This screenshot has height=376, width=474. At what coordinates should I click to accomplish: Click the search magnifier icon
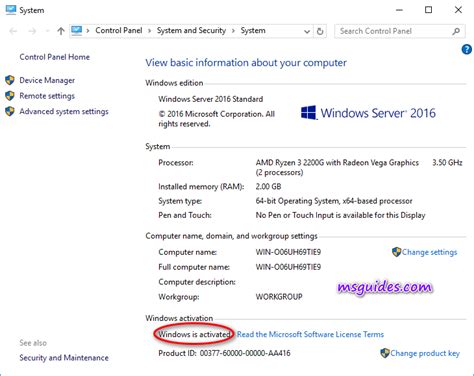(x=456, y=31)
